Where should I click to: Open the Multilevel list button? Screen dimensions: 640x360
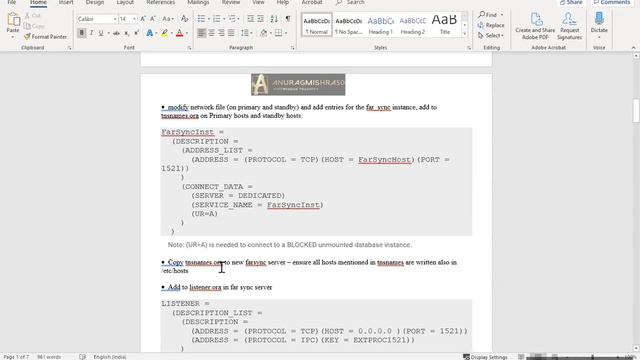tap(232, 19)
